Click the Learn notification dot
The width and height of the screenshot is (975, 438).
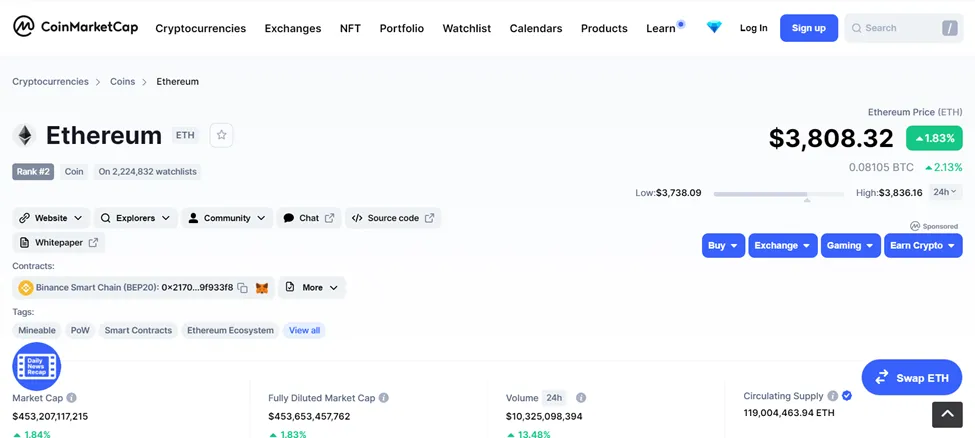coord(681,24)
